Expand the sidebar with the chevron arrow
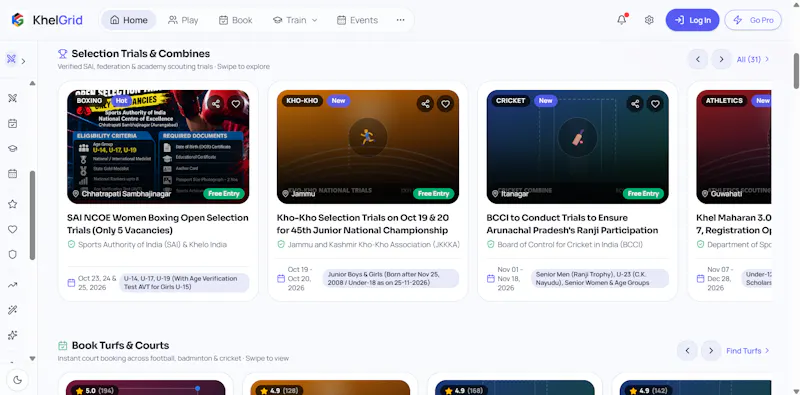Image resolution: width=800 pixels, height=395 pixels. coord(23,61)
